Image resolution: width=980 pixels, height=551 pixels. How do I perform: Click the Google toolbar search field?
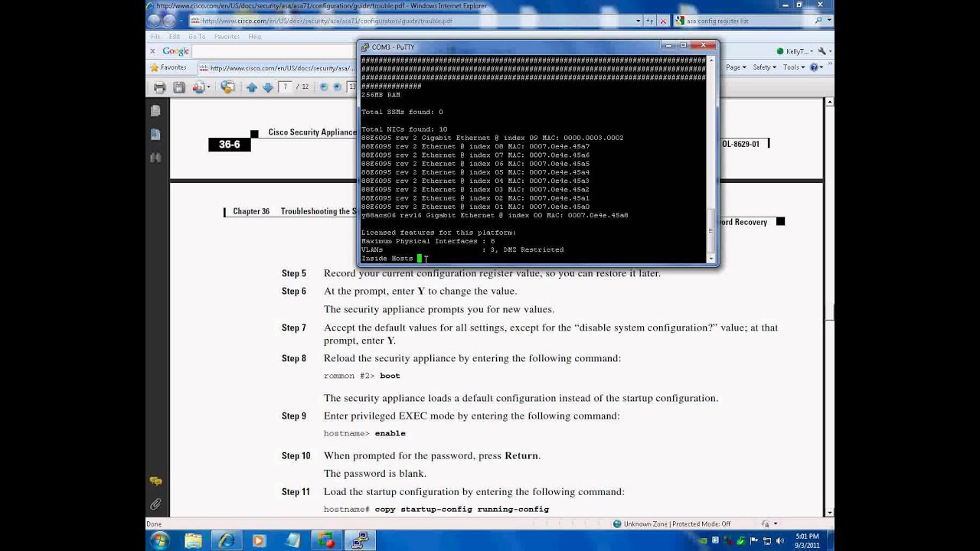pos(274,51)
